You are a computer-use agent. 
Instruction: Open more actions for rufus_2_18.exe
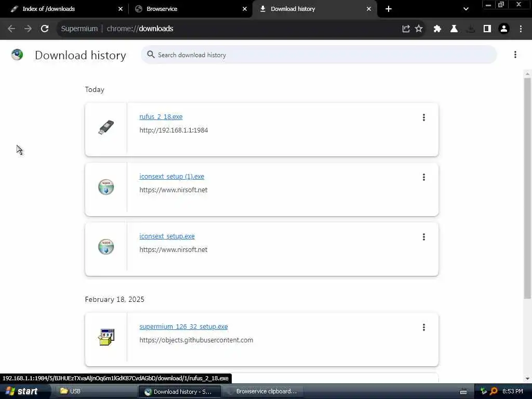point(424,117)
